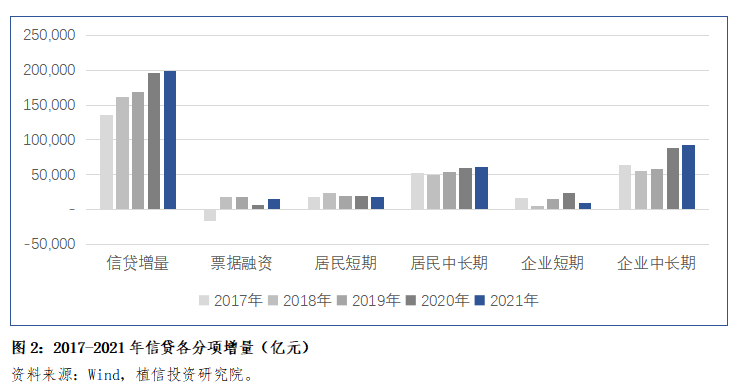Click the 50,000 axis value

point(53,174)
